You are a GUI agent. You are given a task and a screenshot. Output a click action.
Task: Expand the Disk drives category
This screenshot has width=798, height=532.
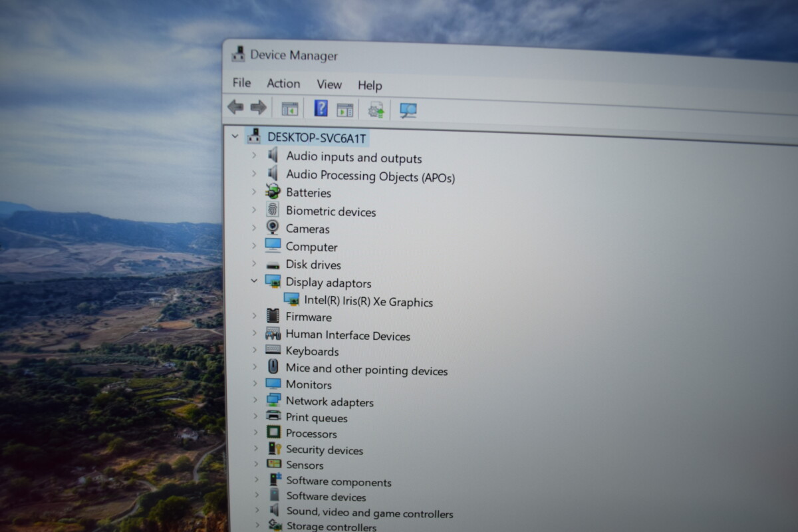253,263
